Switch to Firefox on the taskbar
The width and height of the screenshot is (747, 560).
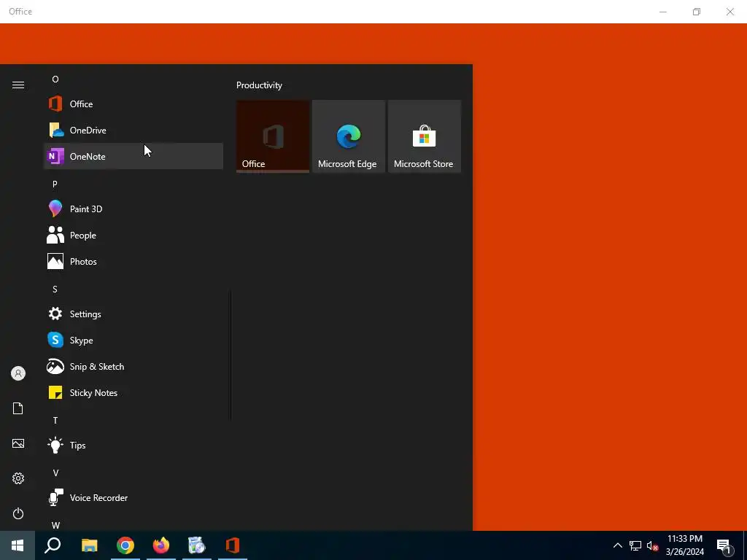click(x=161, y=545)
